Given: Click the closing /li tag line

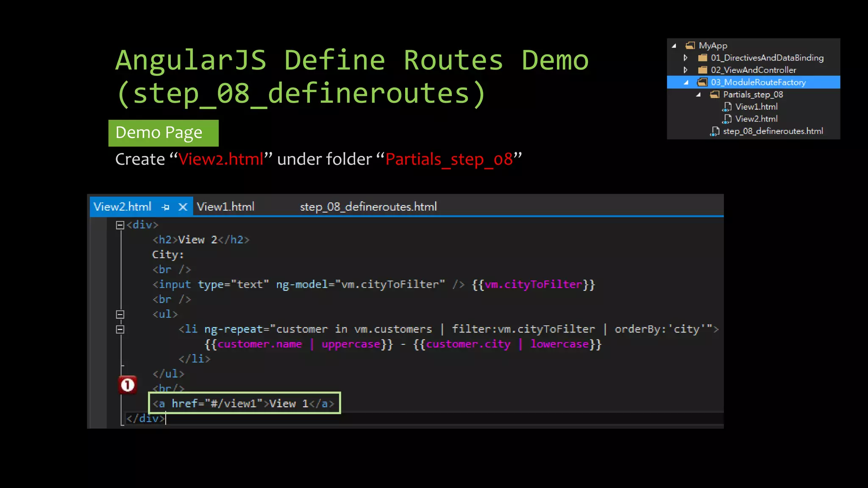Looking at the screenshot, I should pos(194,359).
